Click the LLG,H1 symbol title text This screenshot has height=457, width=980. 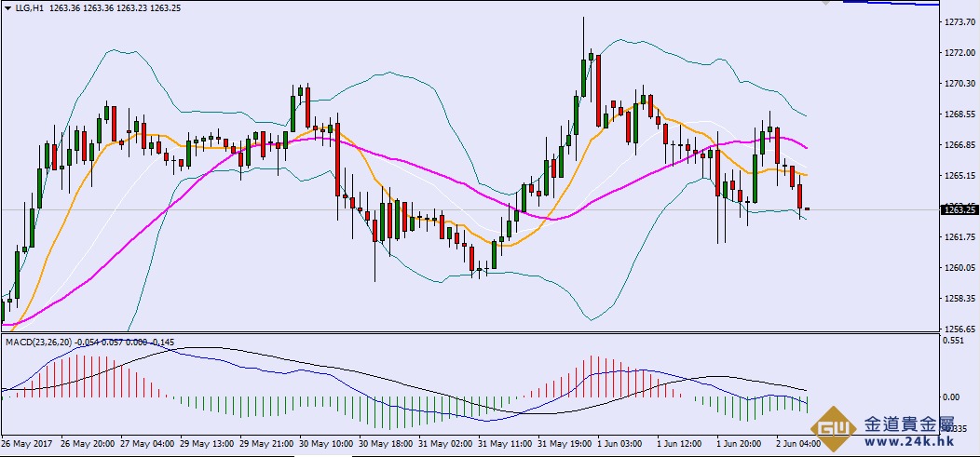click(26, 9)
